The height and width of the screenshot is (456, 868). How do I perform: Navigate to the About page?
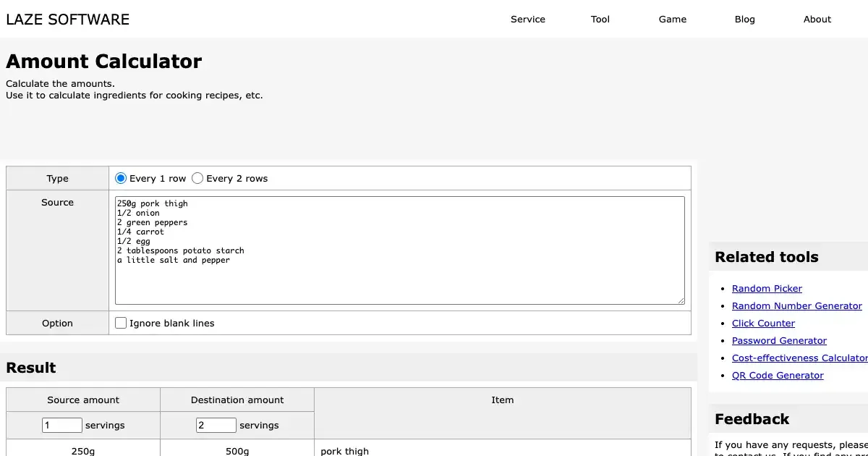coord(817,20)
